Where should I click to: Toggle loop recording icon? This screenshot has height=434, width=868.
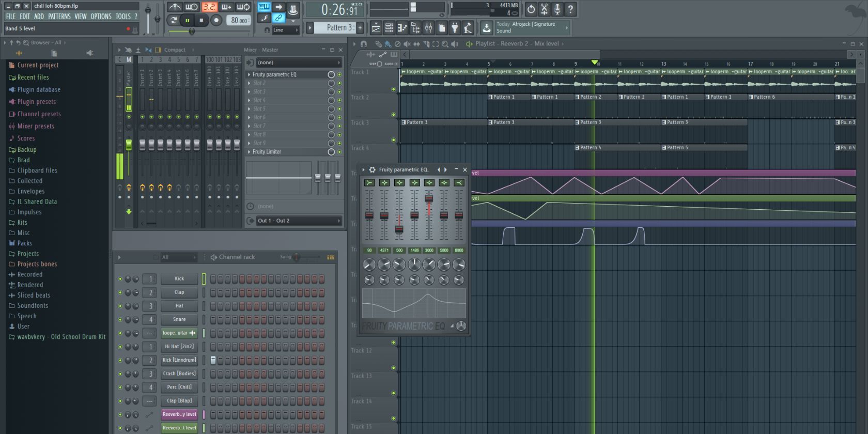coord(243,7)
